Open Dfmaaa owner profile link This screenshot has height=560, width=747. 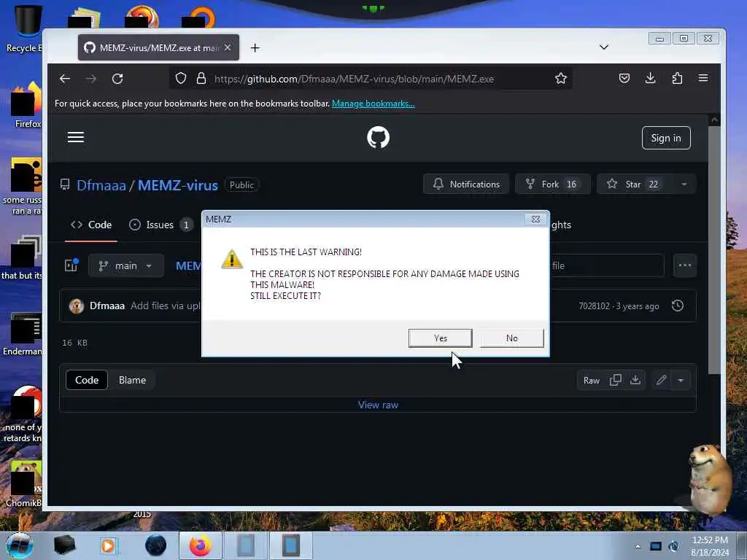point(101,185)
